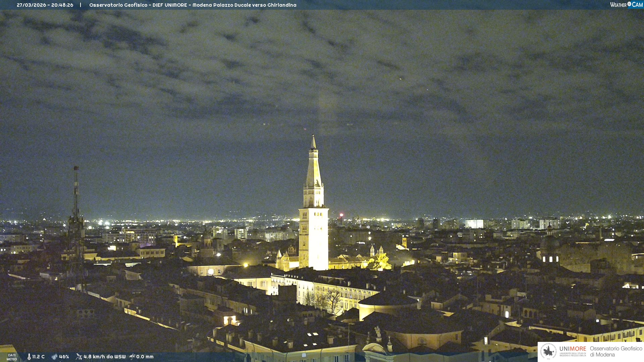Click the 27/03/2026 date and time stamp

coord(45,5)
